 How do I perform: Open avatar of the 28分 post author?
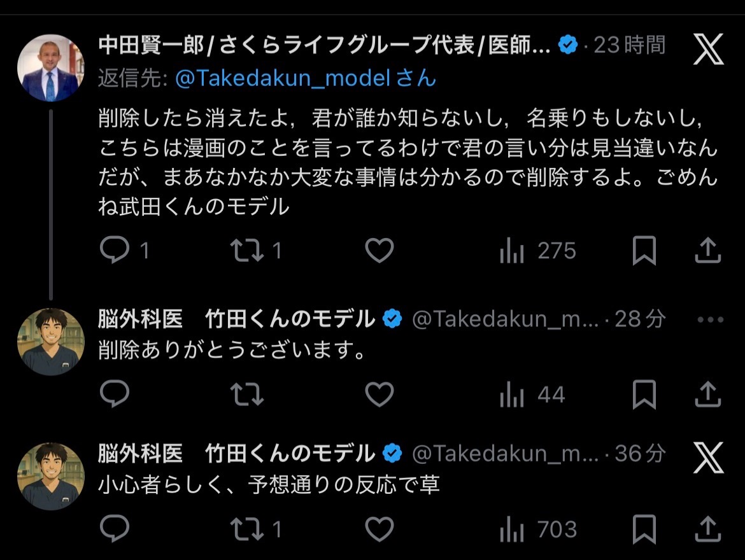(51, 342)
